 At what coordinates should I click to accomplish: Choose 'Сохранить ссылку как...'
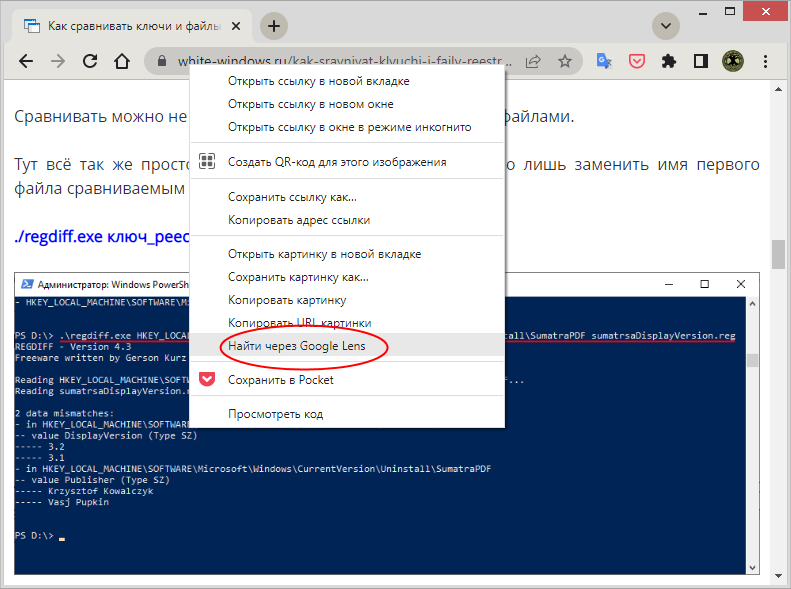coord(347,197)
